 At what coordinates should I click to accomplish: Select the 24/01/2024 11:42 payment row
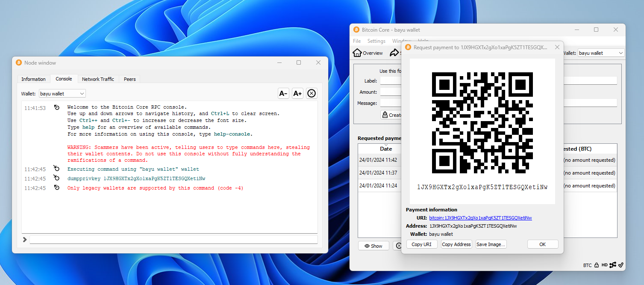[379, 160]
